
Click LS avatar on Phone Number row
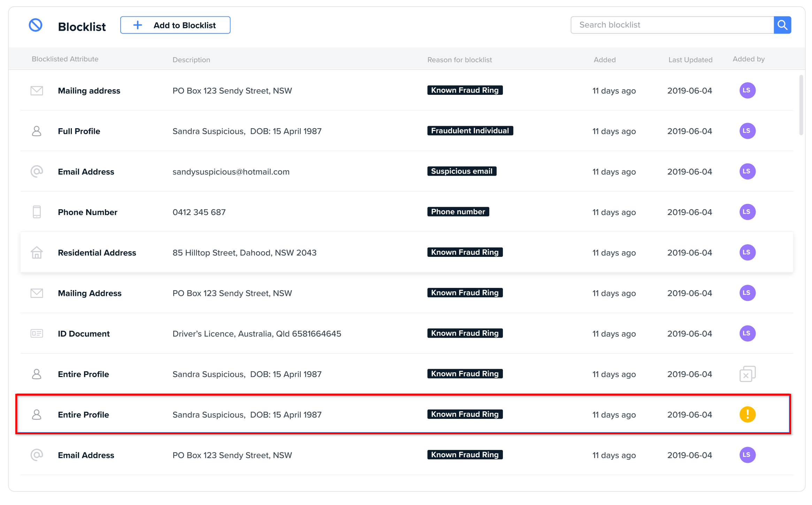(x=747, y=212)
